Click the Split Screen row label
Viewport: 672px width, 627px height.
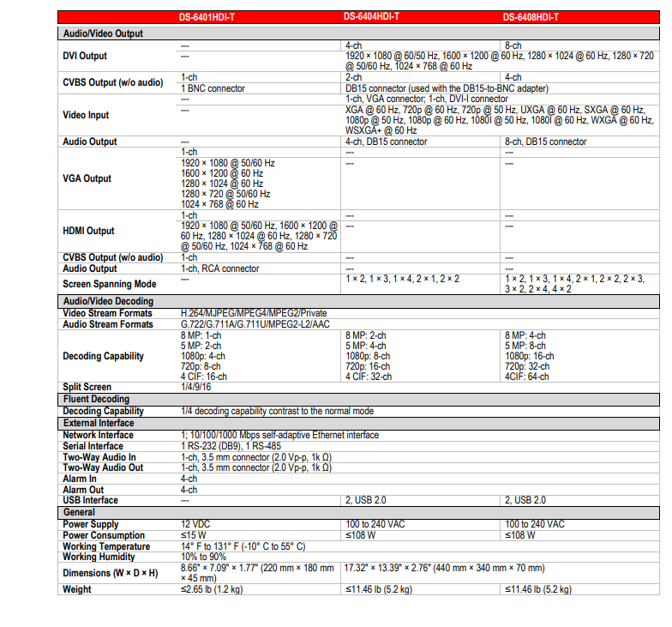click(x=87, y=387)
